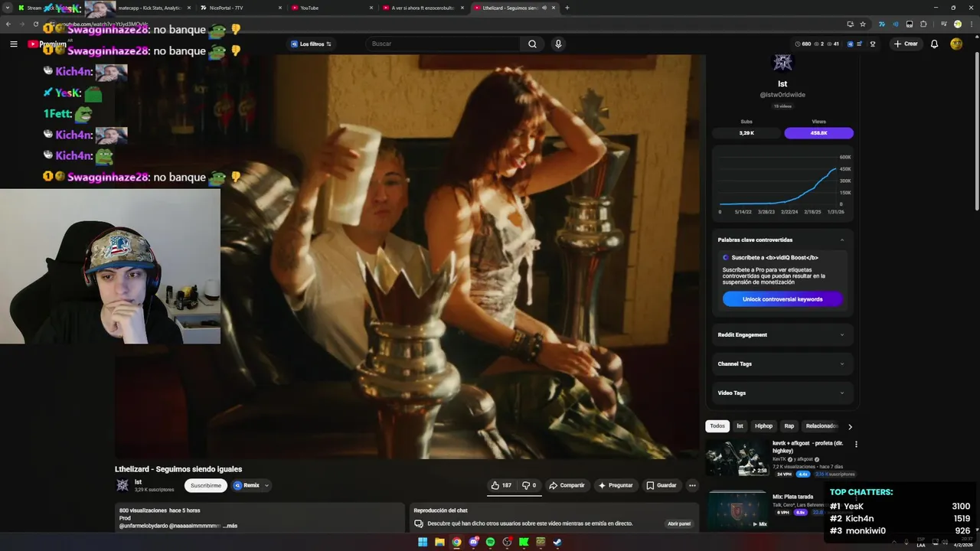Open the browser extensions puzzle icon

pyautogui.click(x=923, y=24)
